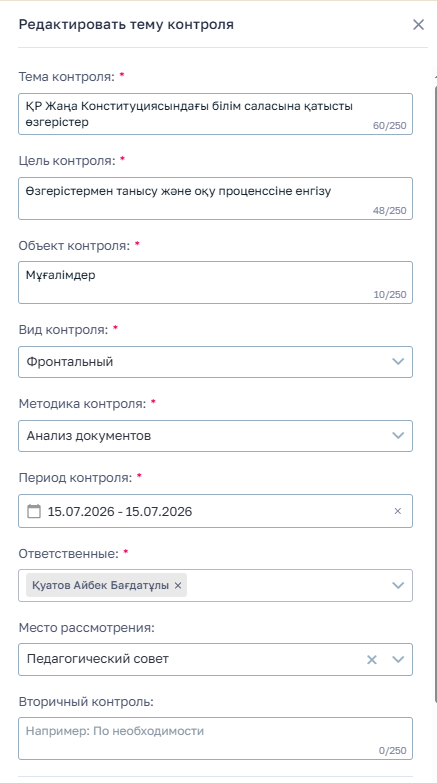This screenshot has height=783, width=437.
Task: Click the date range 15.07.2026 - 15.07.2026
Action: [x=120, y=511]
